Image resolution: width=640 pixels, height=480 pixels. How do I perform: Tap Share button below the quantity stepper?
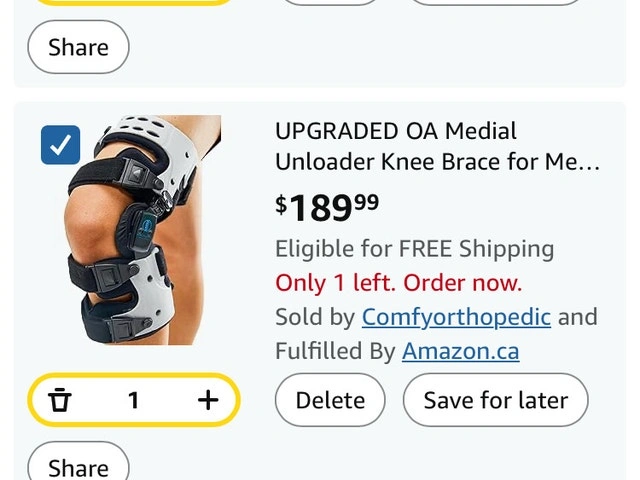78,466
